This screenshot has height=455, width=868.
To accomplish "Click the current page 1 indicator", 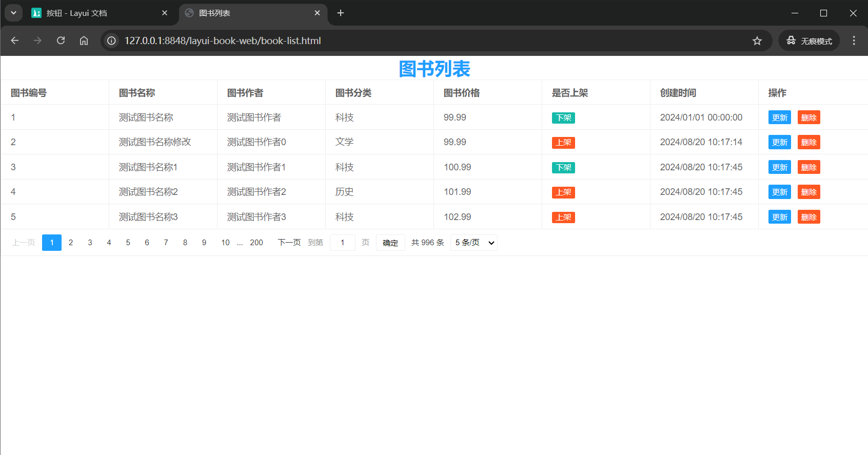I will pos(52,243).
